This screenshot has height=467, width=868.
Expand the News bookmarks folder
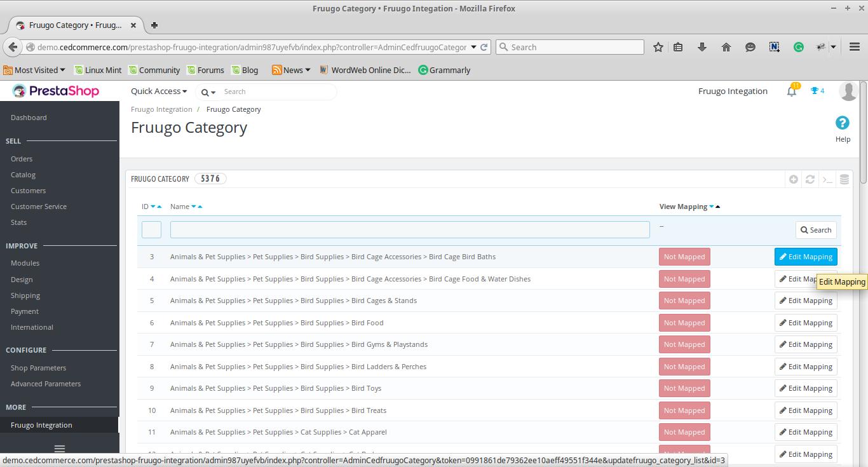[x=292, y=70]
